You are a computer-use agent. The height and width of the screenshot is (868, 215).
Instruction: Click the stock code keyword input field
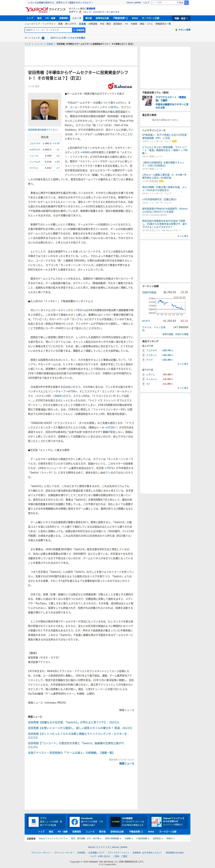click(49, 30)
